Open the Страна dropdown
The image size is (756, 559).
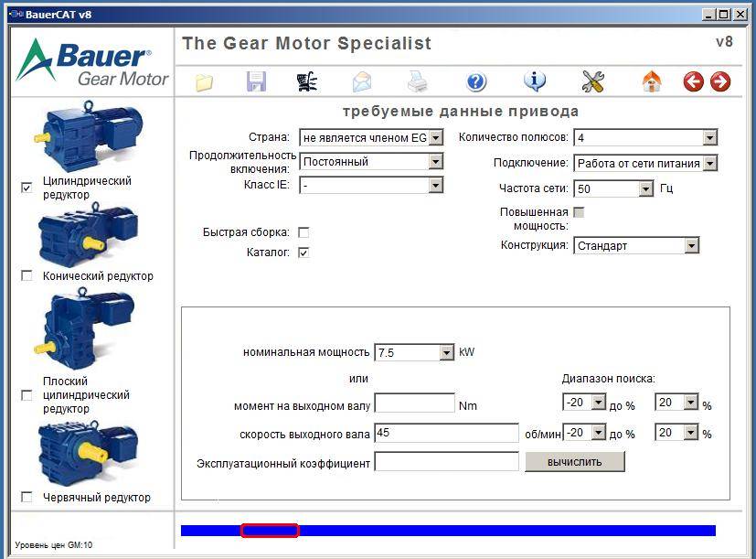[371, 137]
